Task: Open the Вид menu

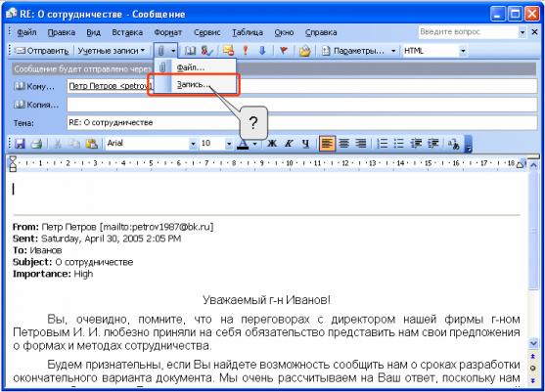Action: [94, 32]
